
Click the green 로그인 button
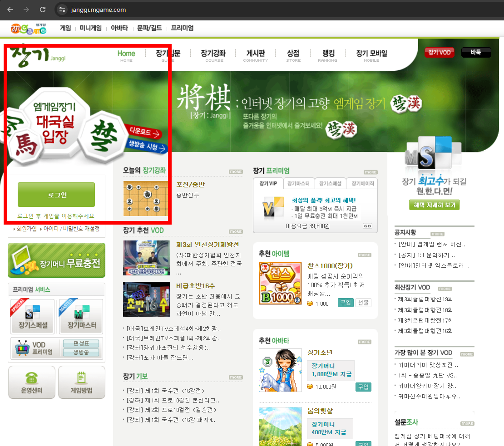coord(56,195)
